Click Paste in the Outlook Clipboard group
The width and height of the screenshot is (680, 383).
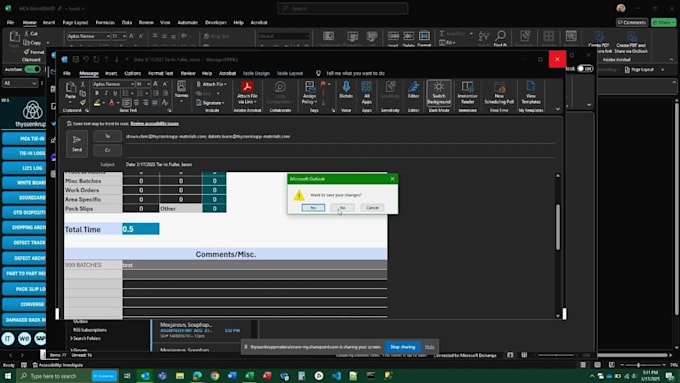[70, 92]
